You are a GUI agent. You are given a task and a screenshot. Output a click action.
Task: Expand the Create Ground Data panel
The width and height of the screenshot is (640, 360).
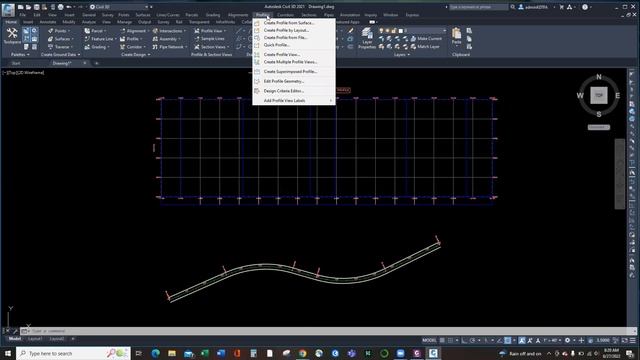(60, 55)
